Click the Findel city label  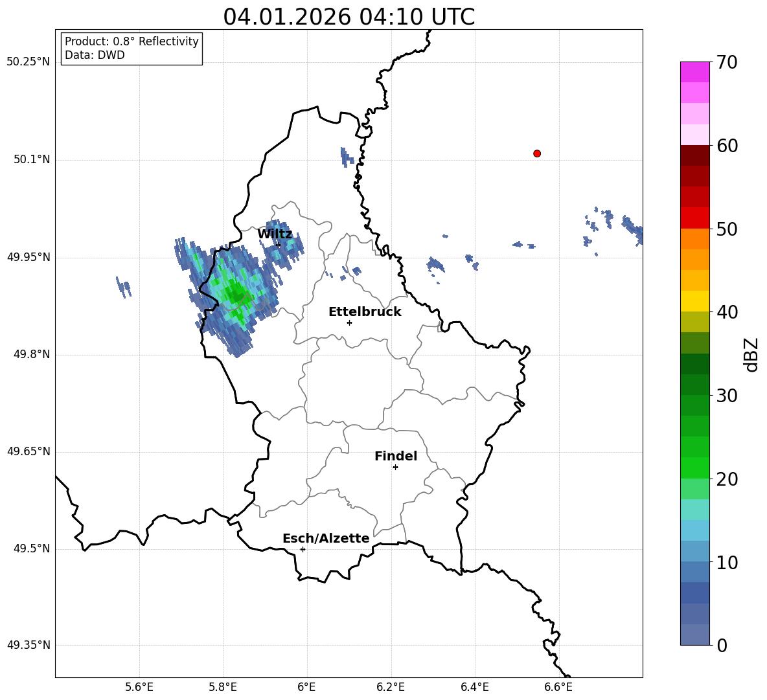(396, 456)
